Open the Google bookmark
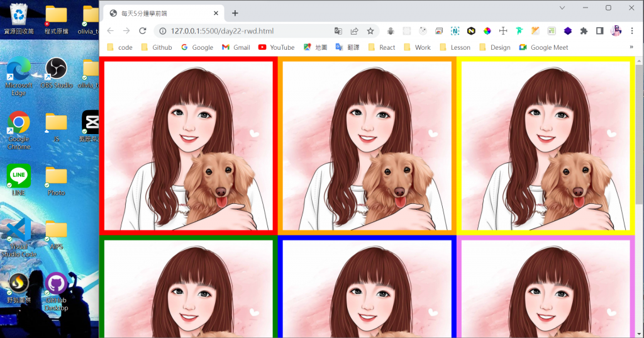Image resolution: width=644 pixels, height=338 pixels. point(197,47)
